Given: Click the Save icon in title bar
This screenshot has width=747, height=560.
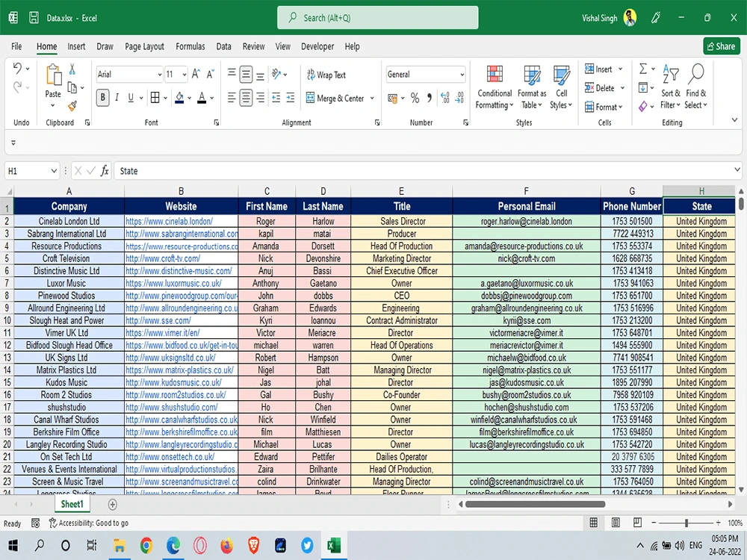Looking at the screenshot, I should (34, 18).
